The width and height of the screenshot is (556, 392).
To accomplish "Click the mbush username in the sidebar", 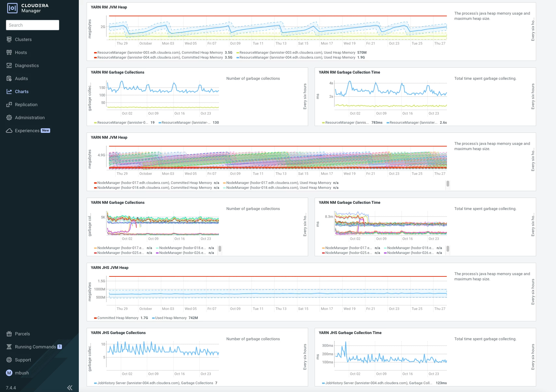I will [22, 373].
